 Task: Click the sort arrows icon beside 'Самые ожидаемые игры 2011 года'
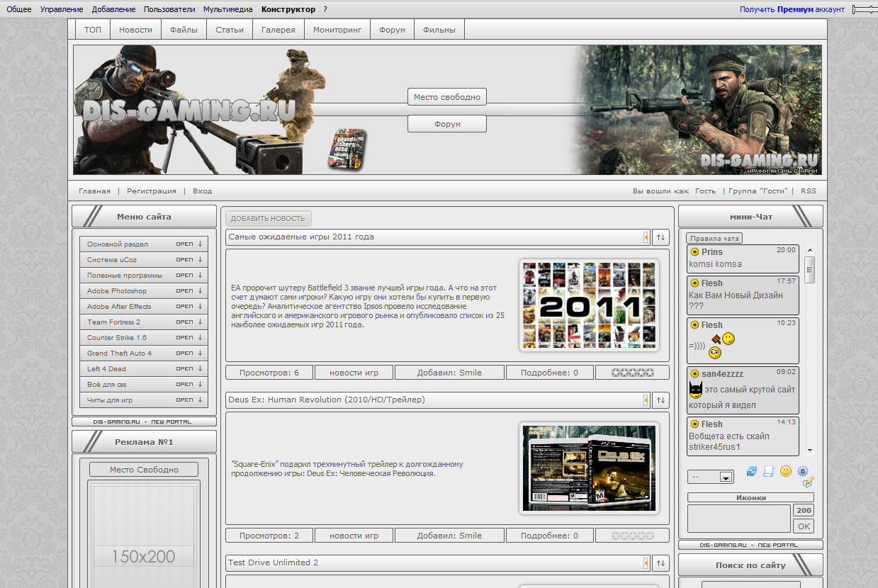(660, 237)
